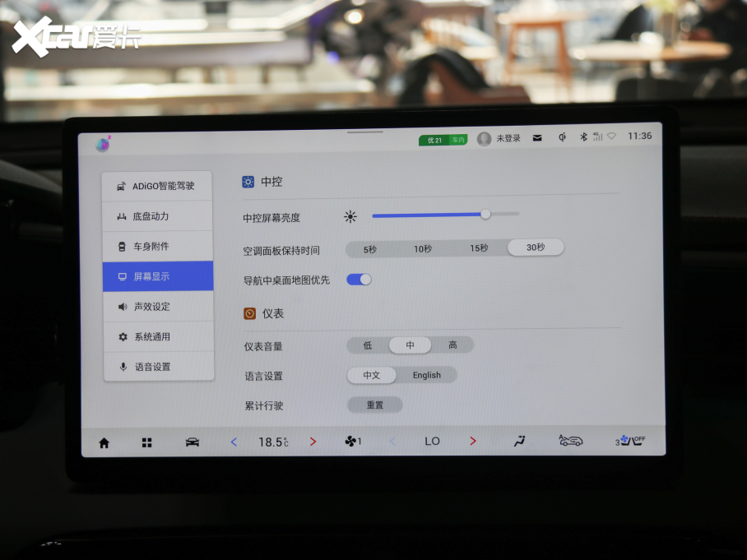
Task: Increase driver temperature with red right arrow
Action: click(313, 442)
